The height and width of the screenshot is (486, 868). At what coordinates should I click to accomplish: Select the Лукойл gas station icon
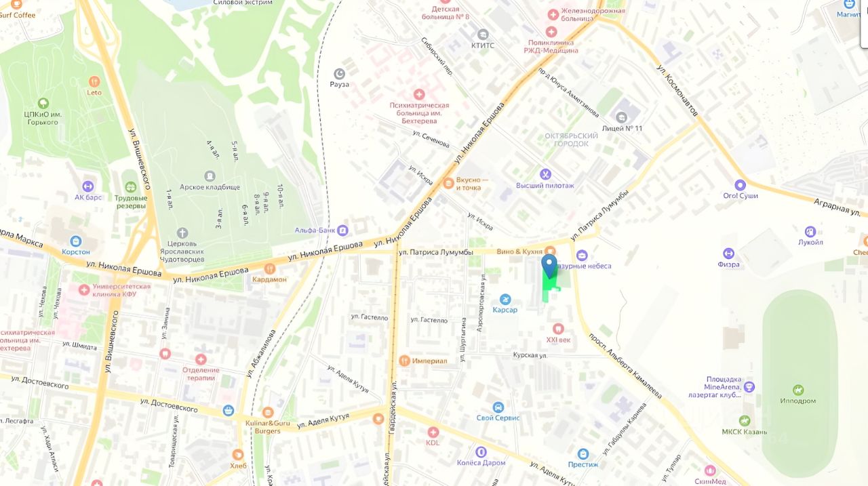click(810, 231)
